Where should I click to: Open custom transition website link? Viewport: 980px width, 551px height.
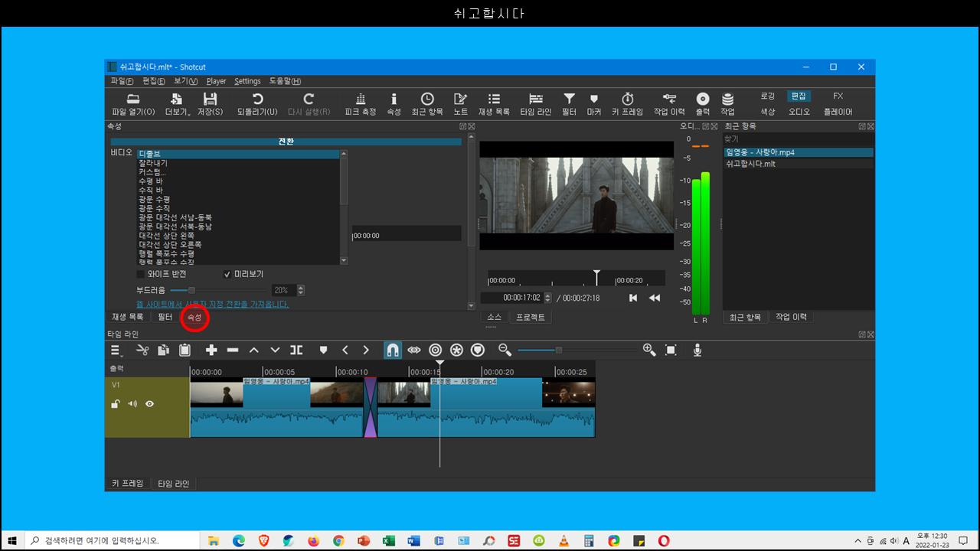212,304
